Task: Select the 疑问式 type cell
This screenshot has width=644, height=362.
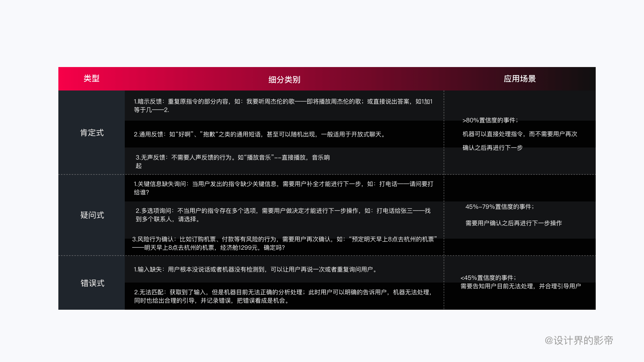Action: point(92,215)
